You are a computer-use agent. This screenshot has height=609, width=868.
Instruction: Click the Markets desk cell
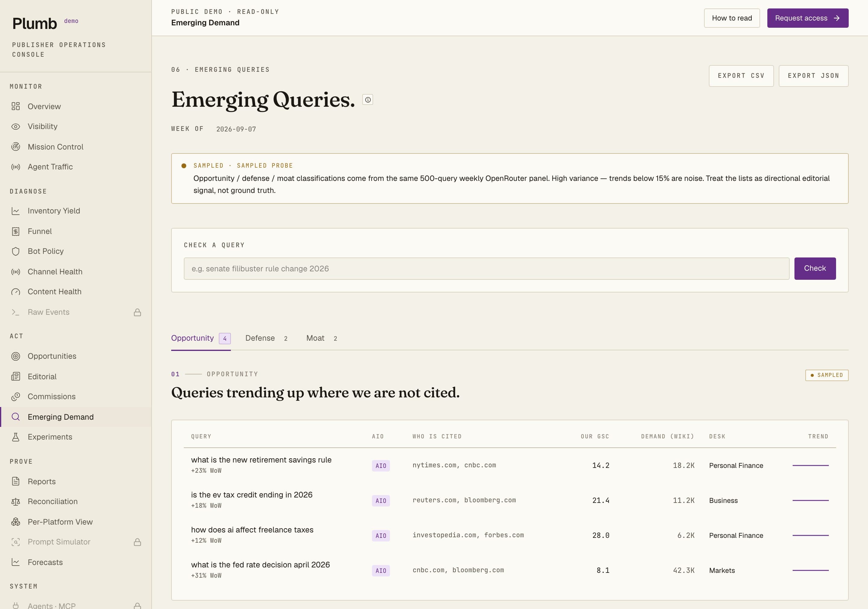pyautogui.click(x=722, y=570)
